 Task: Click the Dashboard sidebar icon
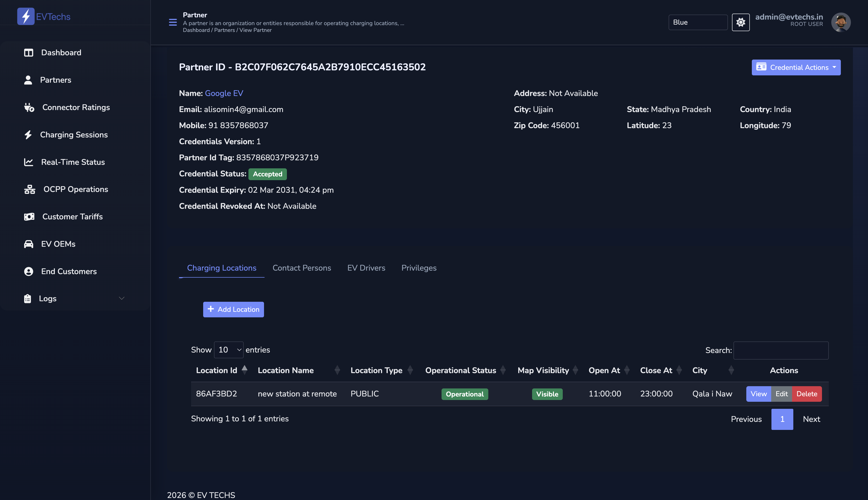[28, 53]
